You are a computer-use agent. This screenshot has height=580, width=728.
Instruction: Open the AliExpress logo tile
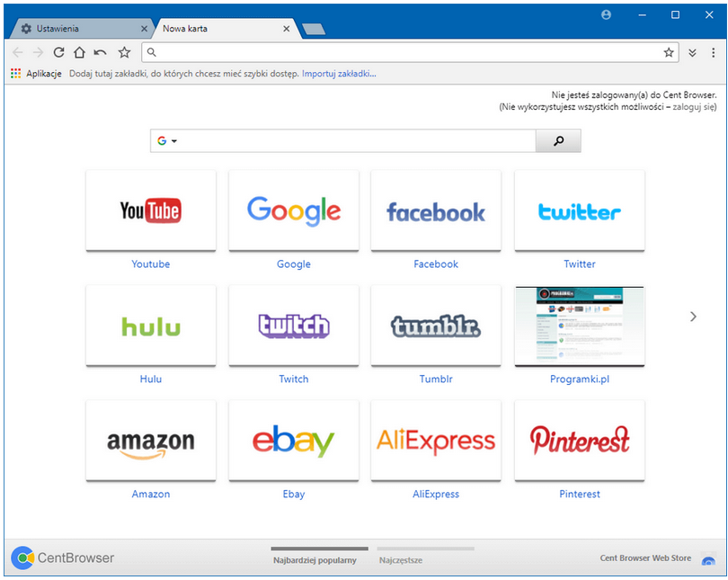click(436, 441)
